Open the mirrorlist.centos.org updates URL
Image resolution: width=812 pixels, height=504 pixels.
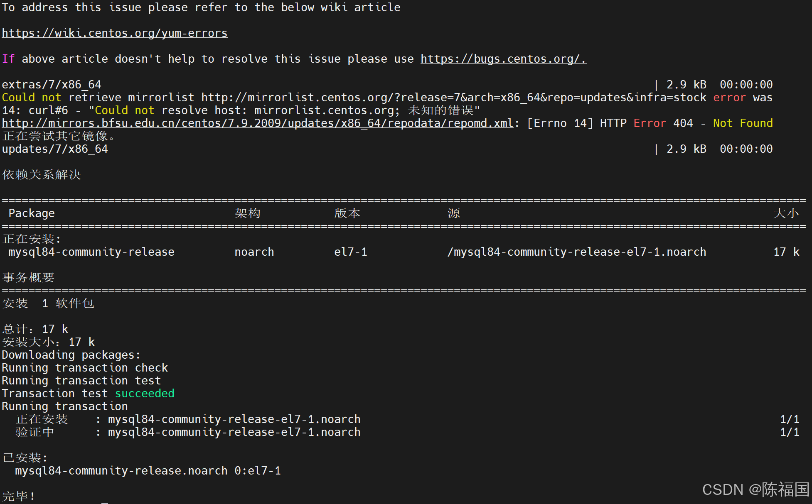pyautogui.click(x=454, y=98)
